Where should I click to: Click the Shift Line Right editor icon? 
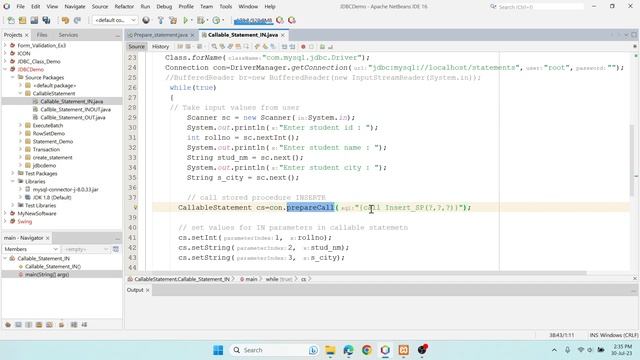click(x=292, y=47)
